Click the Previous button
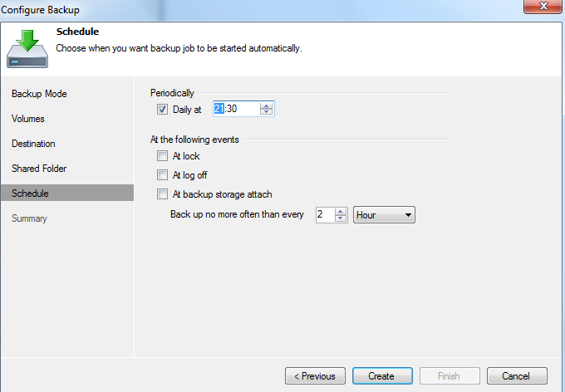Screen dimensions: 565x392 [x=315, y=376]
